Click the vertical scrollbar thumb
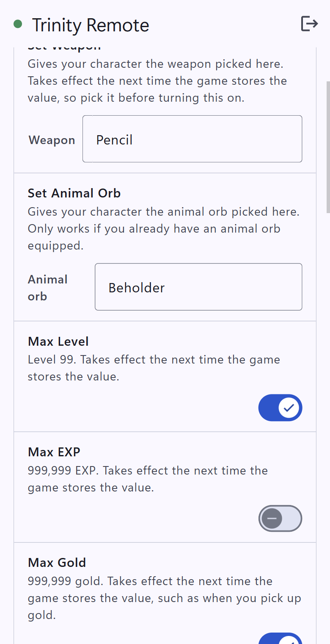The image size is (330, 644). pos(328,147)
